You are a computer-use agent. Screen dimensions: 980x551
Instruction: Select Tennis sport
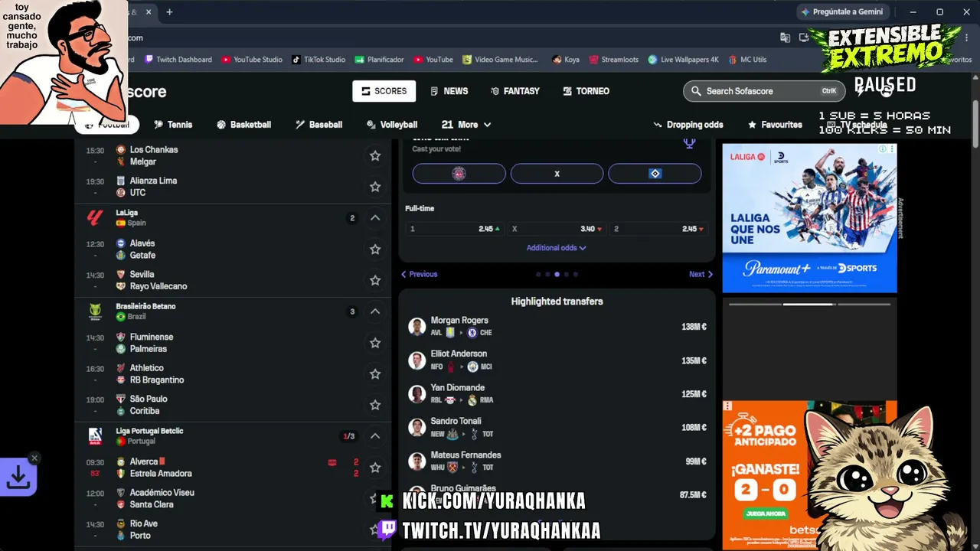coord(173,125)
